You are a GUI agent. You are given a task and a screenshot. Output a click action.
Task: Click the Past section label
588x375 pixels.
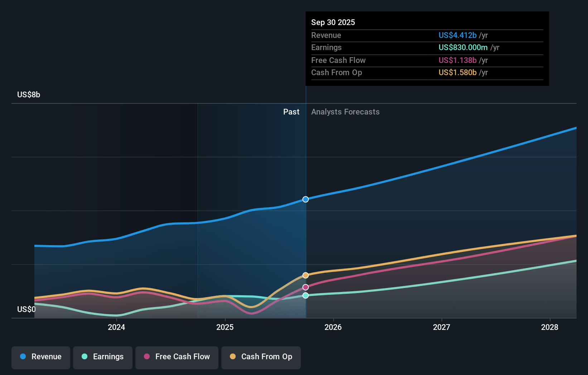click(x=291, y=112)
